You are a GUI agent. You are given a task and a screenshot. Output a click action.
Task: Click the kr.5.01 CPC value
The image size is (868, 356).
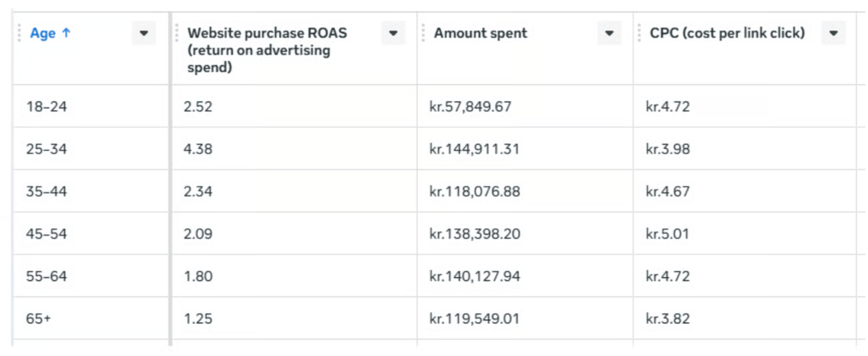(x=667, y=234)
